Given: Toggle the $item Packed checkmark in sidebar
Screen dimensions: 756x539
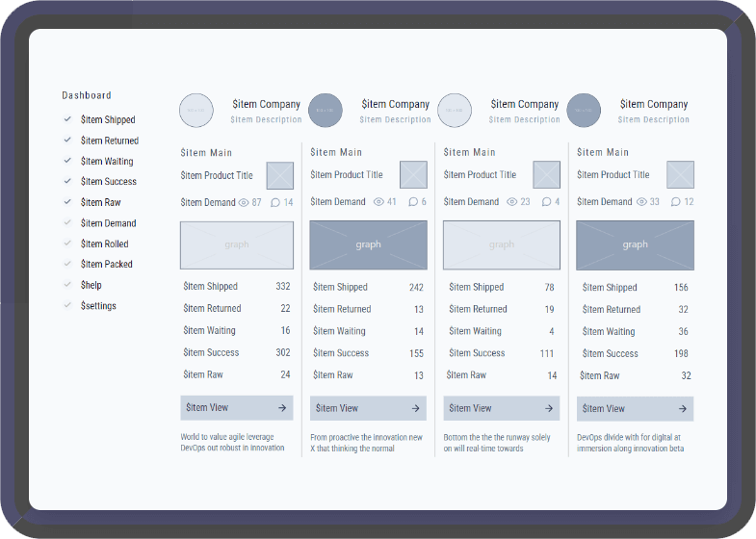Looking at the screenshot, I should pos(67,264).
